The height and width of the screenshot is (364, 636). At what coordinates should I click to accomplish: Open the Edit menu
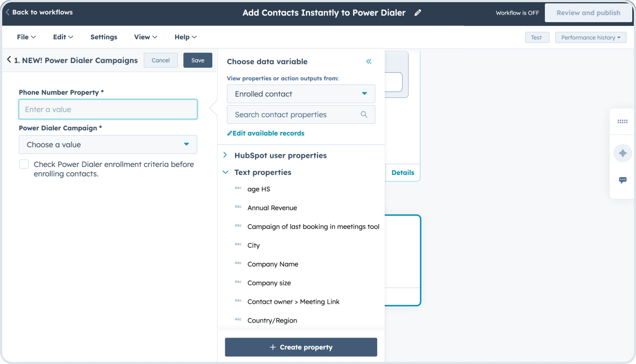[x=63, y=37]
